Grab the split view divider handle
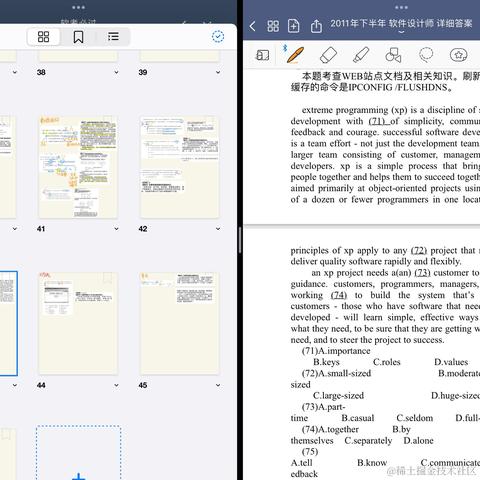 click(240, 240)
